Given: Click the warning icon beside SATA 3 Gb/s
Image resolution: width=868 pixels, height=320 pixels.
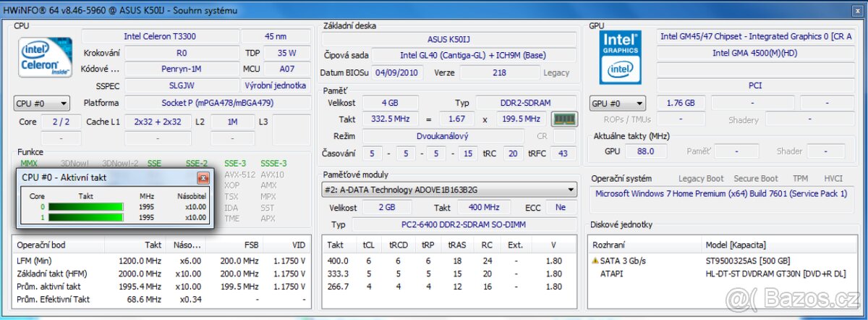Looking at the screenshot, I should click(595, 261).
